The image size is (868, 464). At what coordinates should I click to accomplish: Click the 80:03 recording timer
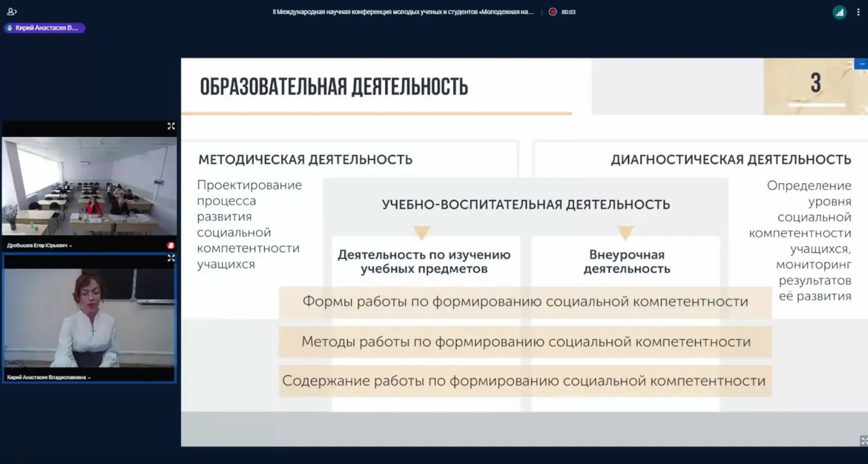pyautogui.click(x=568, y=12)
